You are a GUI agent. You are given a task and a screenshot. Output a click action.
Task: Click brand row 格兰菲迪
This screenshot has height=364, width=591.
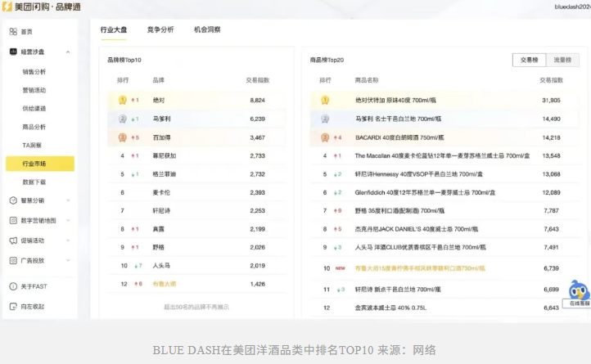coord(196,174)
